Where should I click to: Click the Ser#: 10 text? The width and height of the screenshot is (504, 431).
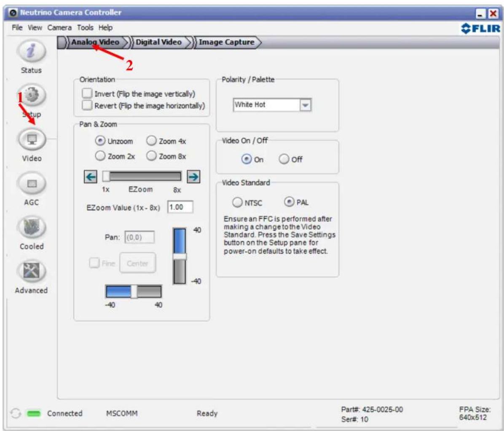pyautogui.click(x=355, y=420)
